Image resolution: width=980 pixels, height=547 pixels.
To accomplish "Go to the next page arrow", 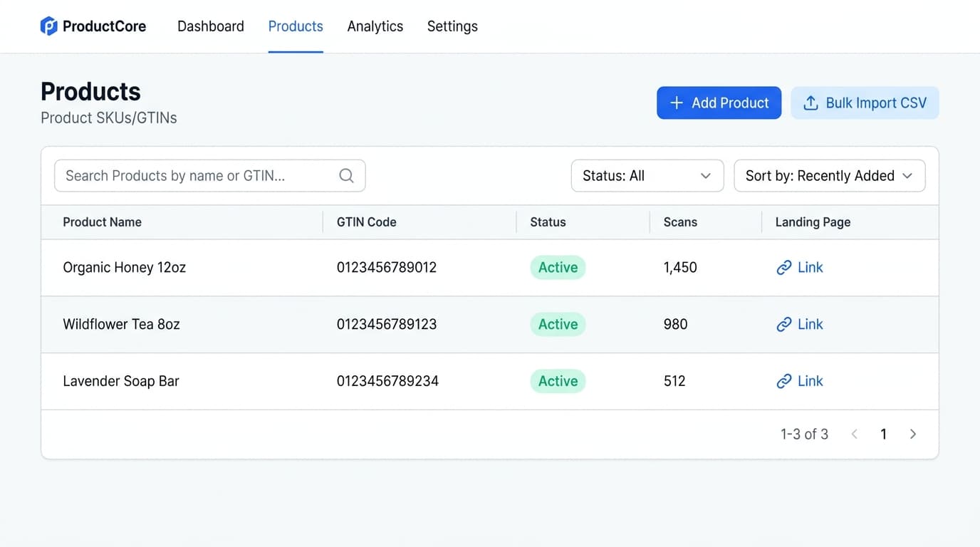I will click(913, 434).
